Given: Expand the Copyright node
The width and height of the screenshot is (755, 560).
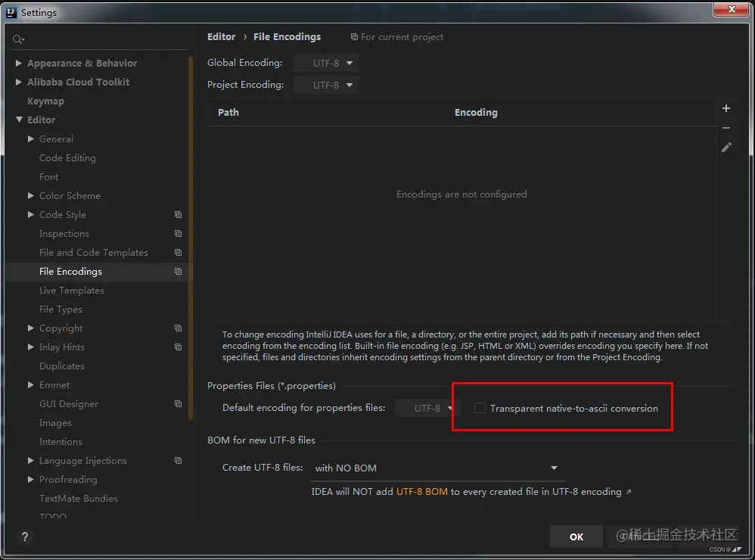Looking at the screenshot, I should point(31,328).
